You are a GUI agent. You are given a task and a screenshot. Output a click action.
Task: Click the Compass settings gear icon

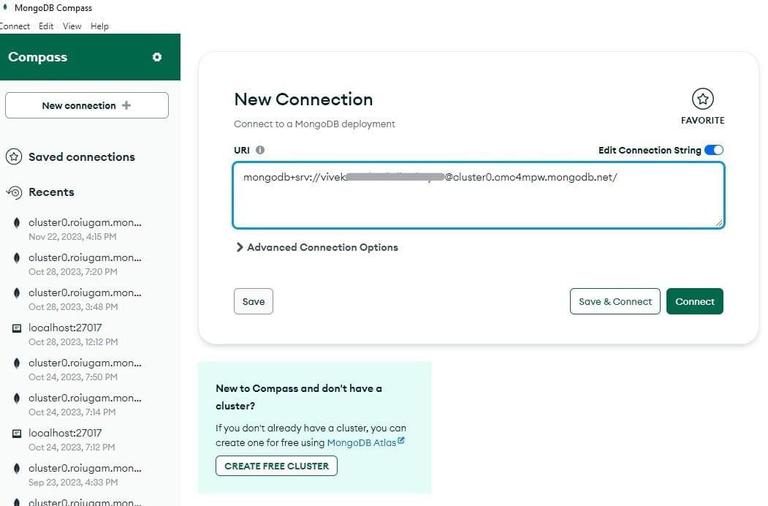pos(157,57)
